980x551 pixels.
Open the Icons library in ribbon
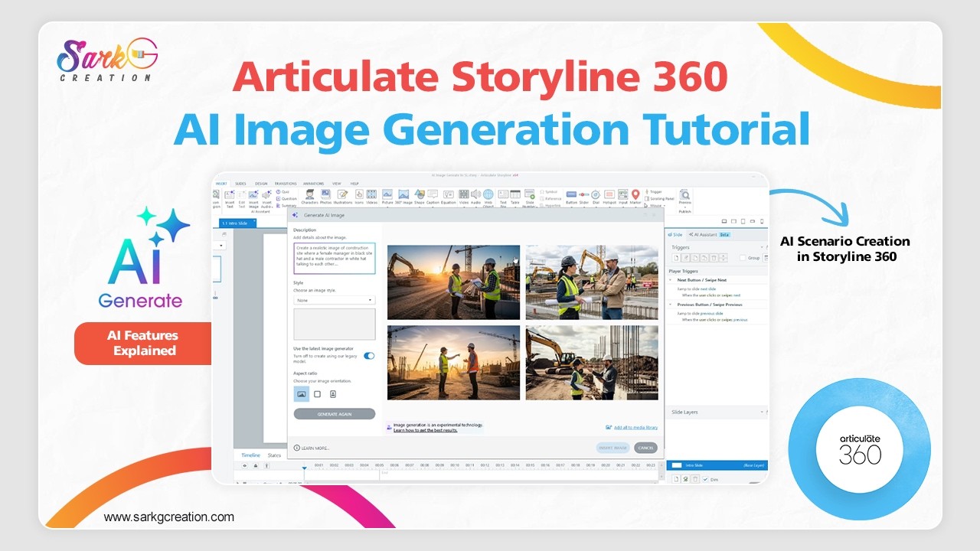point(359,194)
